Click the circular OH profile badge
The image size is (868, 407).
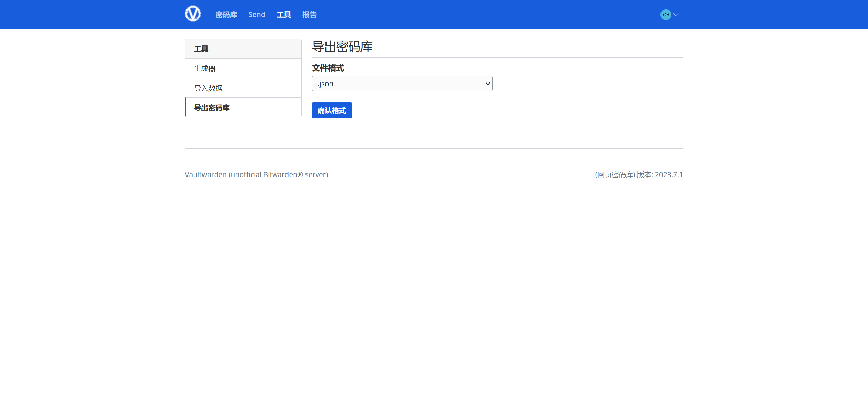[666, 14]
